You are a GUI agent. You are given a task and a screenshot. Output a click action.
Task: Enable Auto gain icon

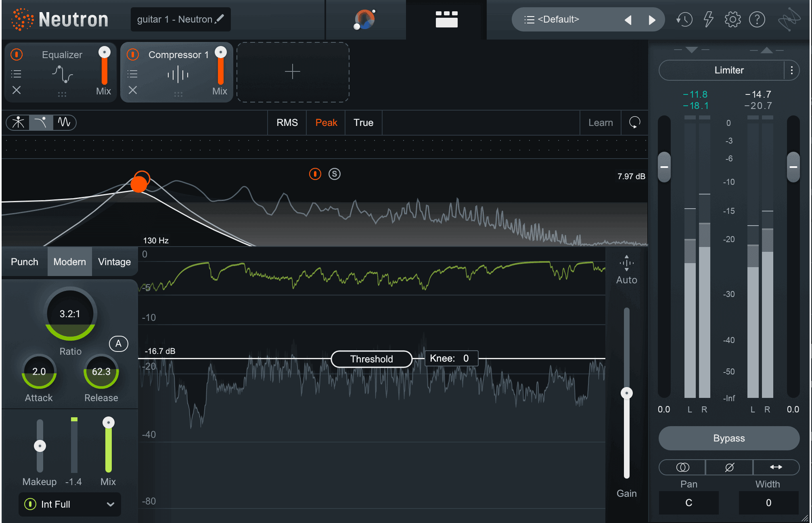(x=627, y=263)
